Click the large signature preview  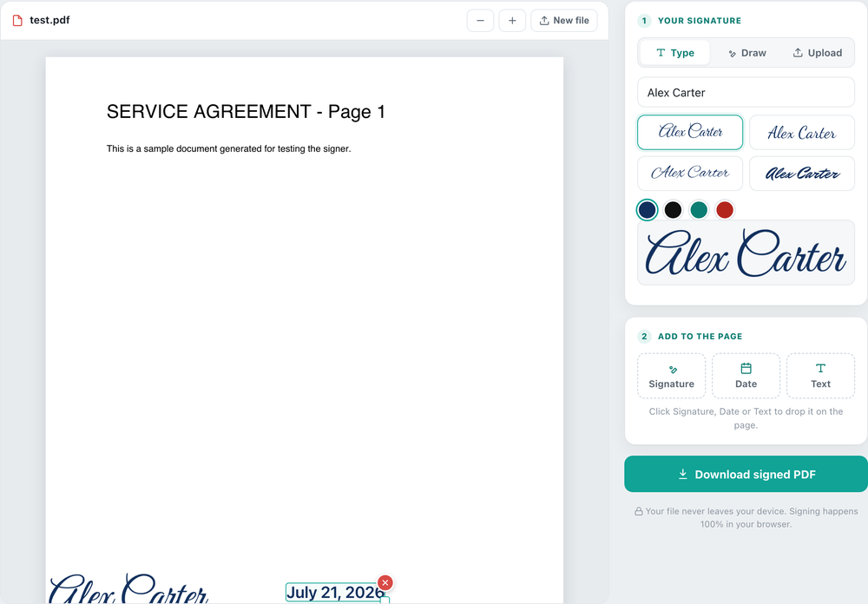click(746, 253)
